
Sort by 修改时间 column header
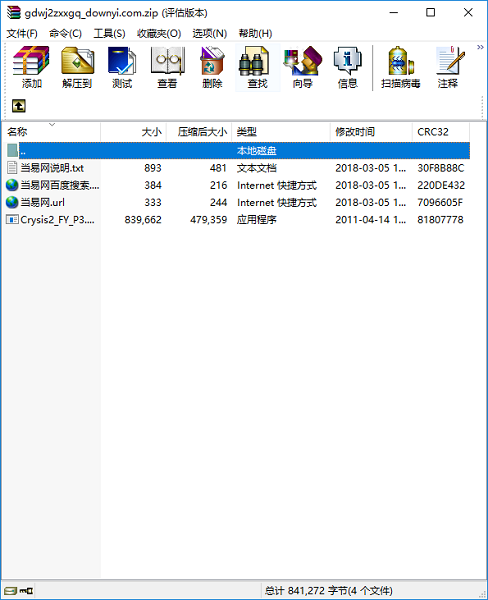(x=371, y=132)
